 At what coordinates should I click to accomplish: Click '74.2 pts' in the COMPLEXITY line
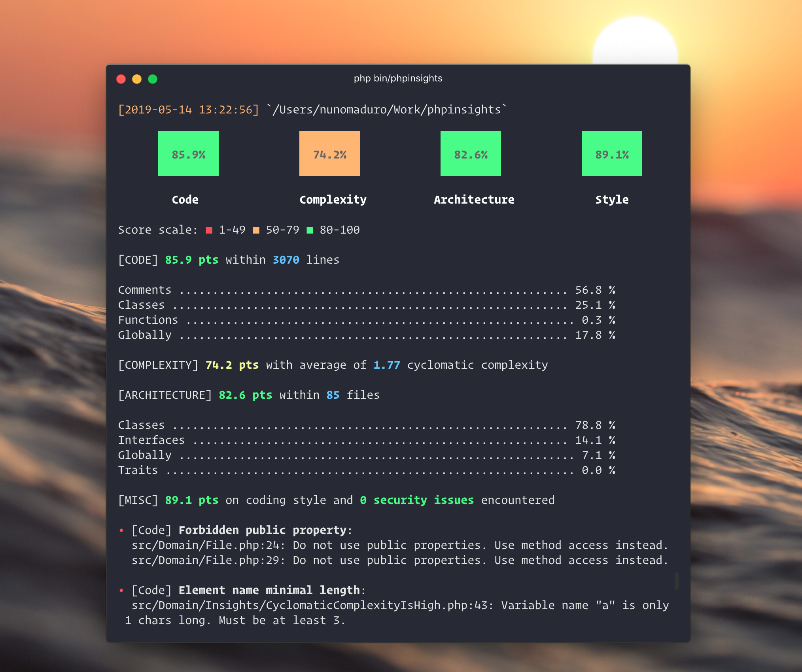pyautogui.click(x=232, y=365)
